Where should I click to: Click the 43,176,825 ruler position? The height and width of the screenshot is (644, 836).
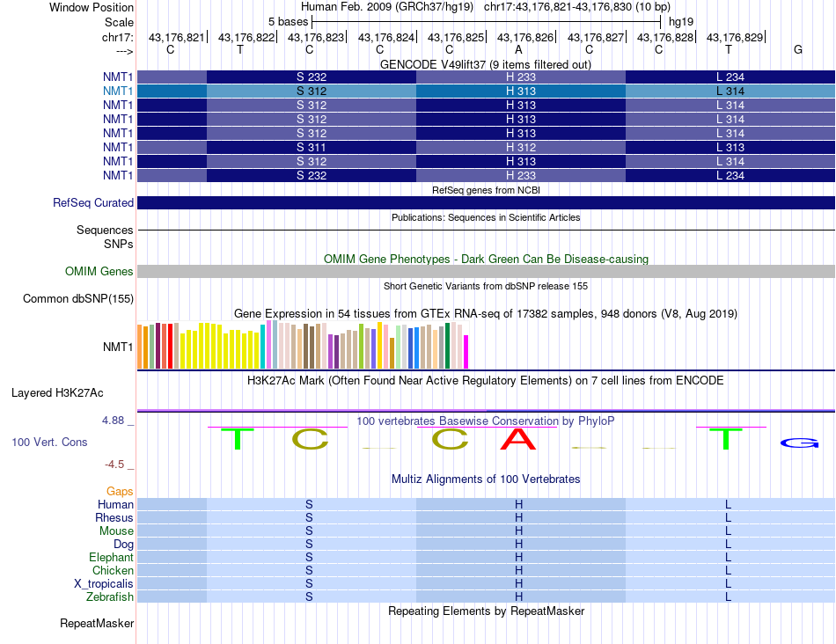pos(455,37)
